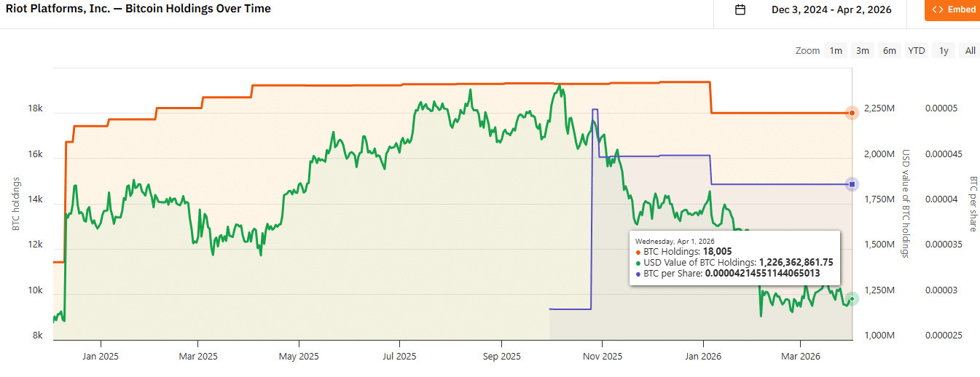Set zoom to 1m

(836, 51)
